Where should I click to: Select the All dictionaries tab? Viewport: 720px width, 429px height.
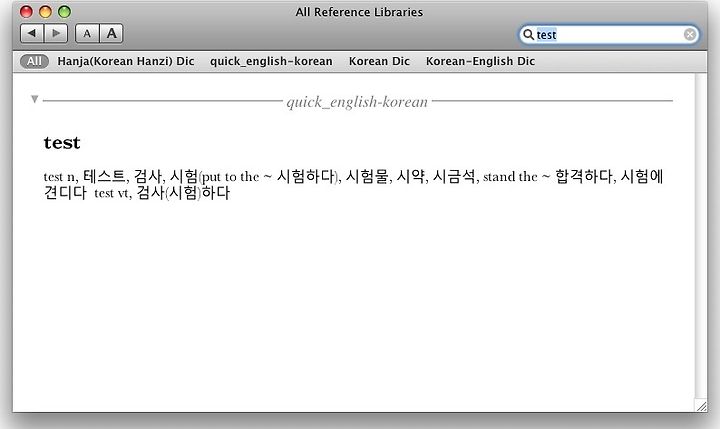tap(34, 61)
